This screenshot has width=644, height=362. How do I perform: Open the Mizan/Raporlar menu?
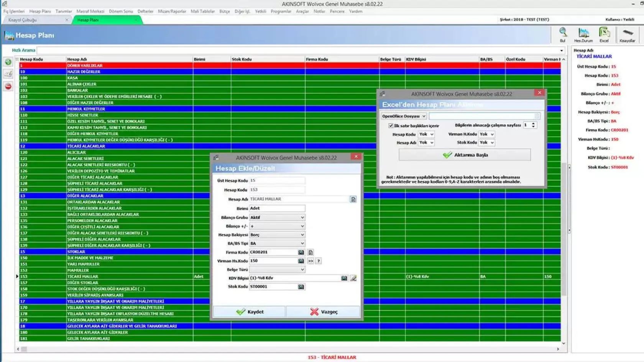pyautogui.click(x=172, y=11)
